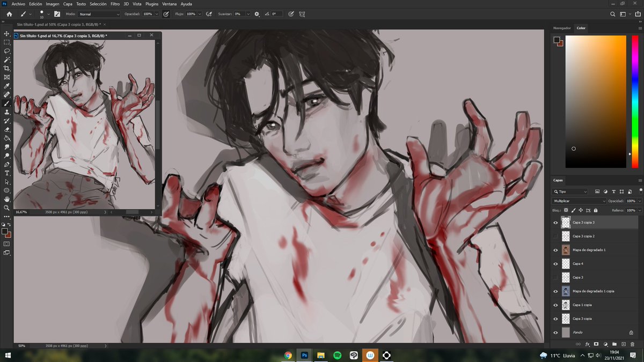This screenshot has width=644, height=362.
Task: Hide the Capa 1 copia layer
Action: 555,305
